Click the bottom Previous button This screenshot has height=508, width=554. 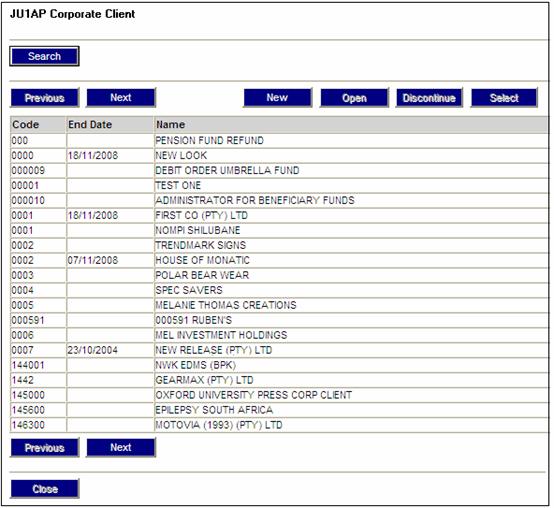coord(45,448)
